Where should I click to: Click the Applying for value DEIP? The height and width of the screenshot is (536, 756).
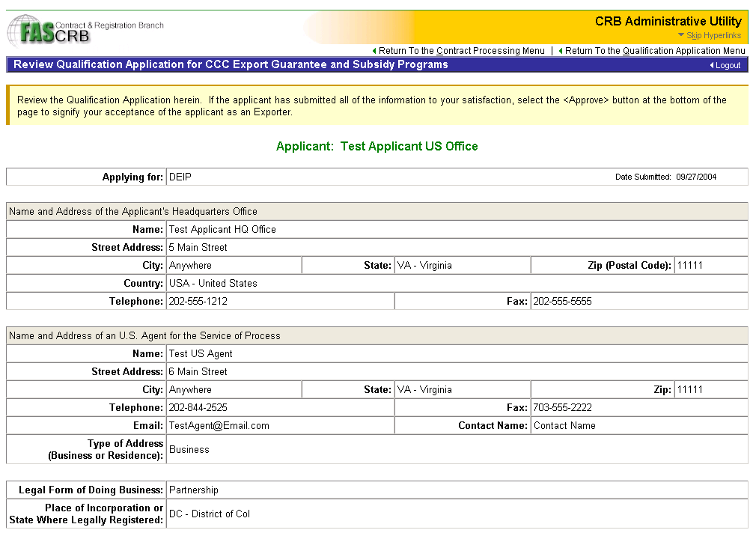pyautogui.click(x=180, y=177)
